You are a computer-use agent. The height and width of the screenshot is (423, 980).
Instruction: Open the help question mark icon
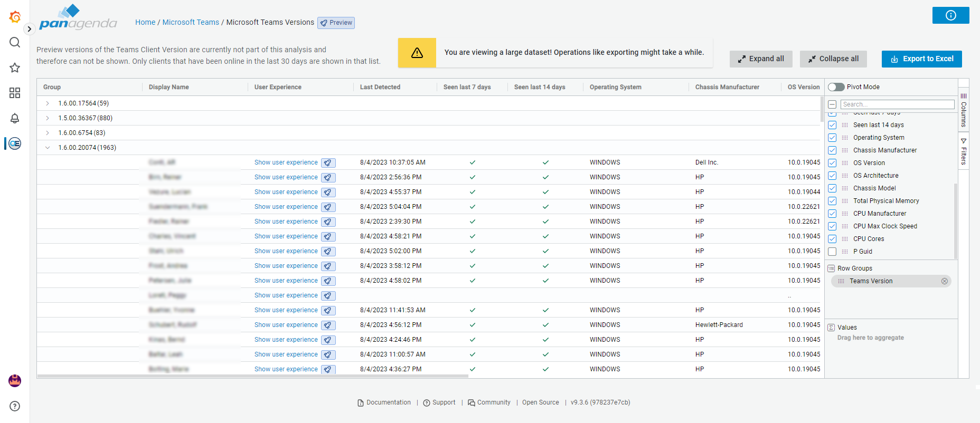(15, 406)
